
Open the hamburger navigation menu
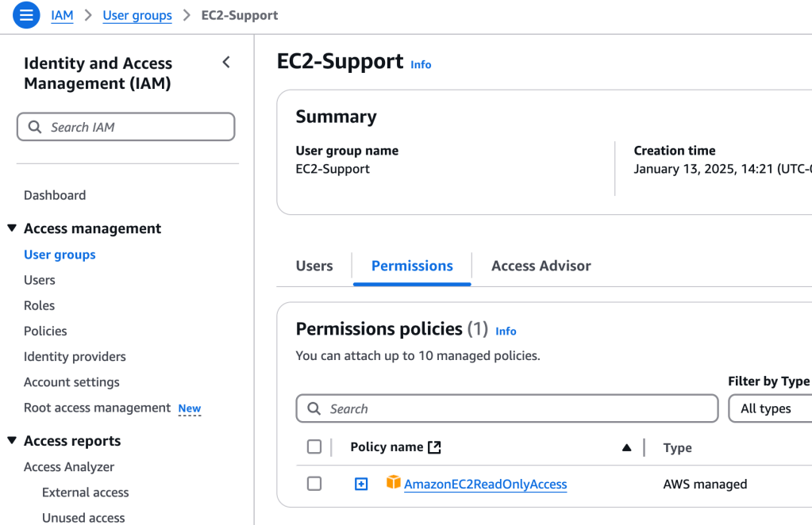26,15
